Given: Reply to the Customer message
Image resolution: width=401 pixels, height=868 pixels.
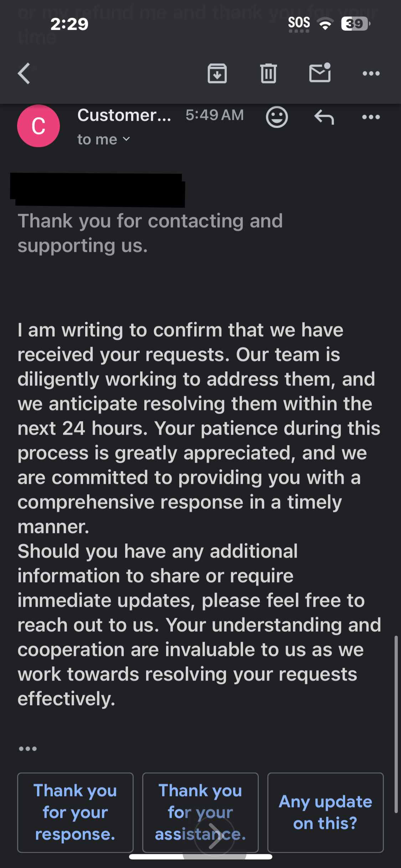Looking at the screenshot, I should 324,117.
